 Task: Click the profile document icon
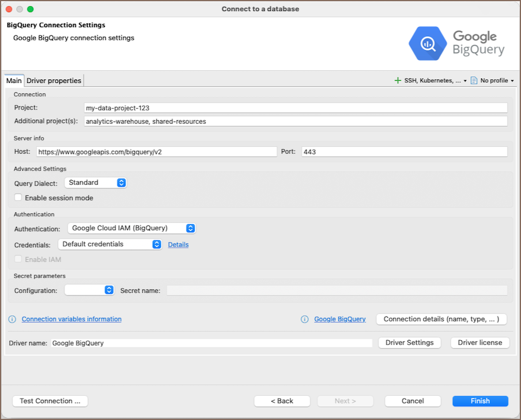point(474,81)
